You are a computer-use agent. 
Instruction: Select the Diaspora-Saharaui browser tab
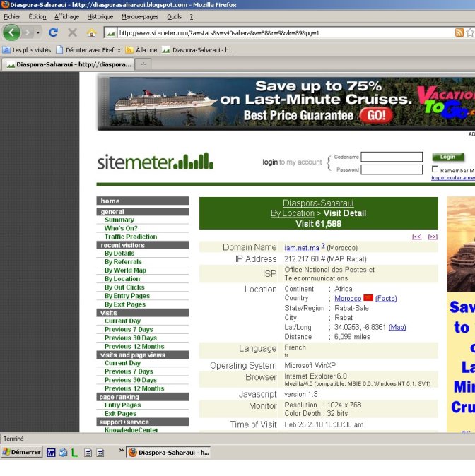[x=69, y=64]
